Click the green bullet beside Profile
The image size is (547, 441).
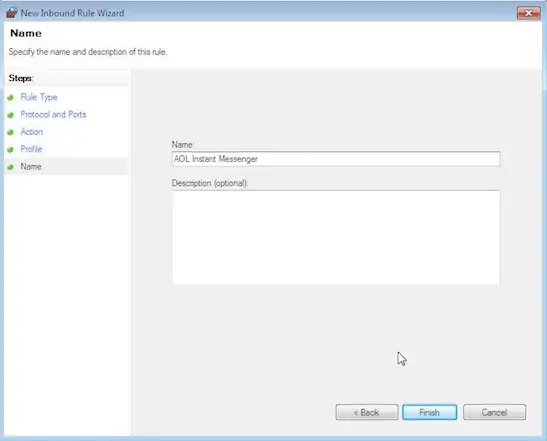(x=10, y=150)
